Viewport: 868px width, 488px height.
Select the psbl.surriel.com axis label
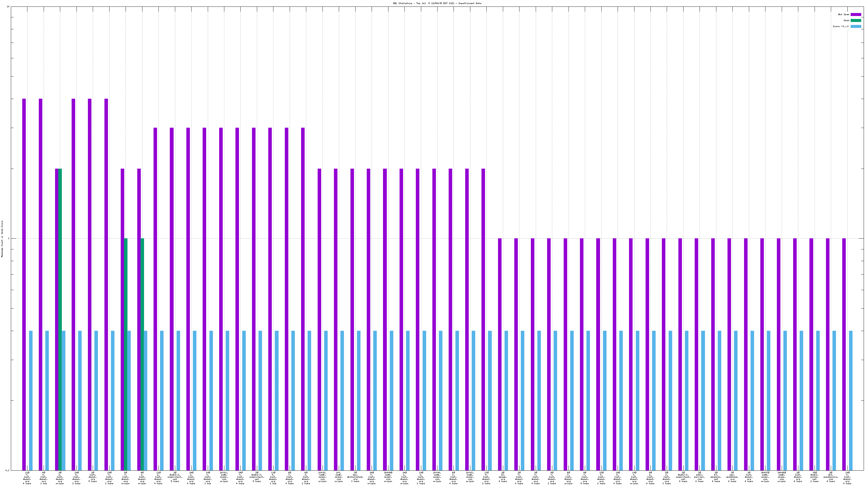point(699,477)
